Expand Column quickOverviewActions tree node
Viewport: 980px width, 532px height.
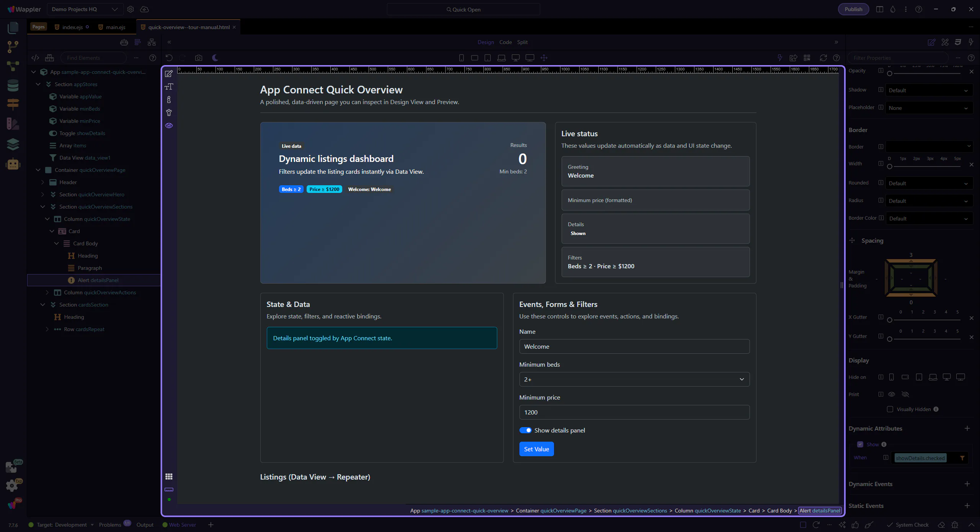[47, 292]
